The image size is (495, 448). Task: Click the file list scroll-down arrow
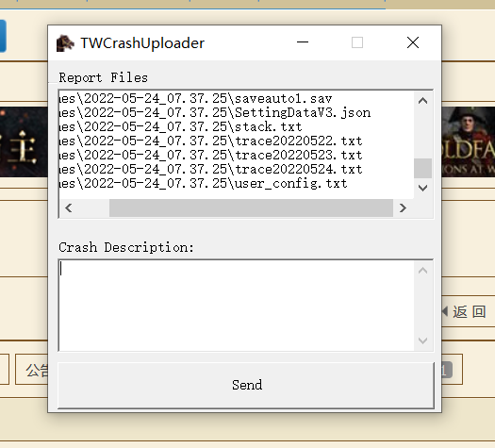[422, 189]
